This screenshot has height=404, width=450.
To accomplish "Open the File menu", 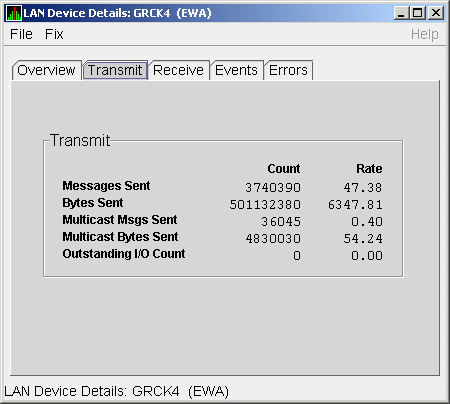I will coord(21,34).
